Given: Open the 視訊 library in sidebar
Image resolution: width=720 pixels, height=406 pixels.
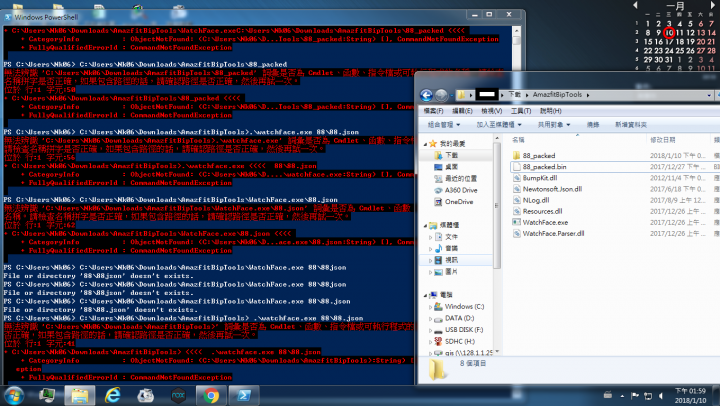Looking at the screenshot, I should coord(451,260).
